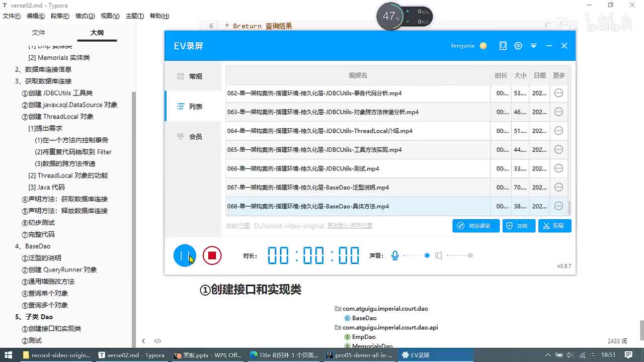Open 视图(V) menu in Typora

coord(110,16)
